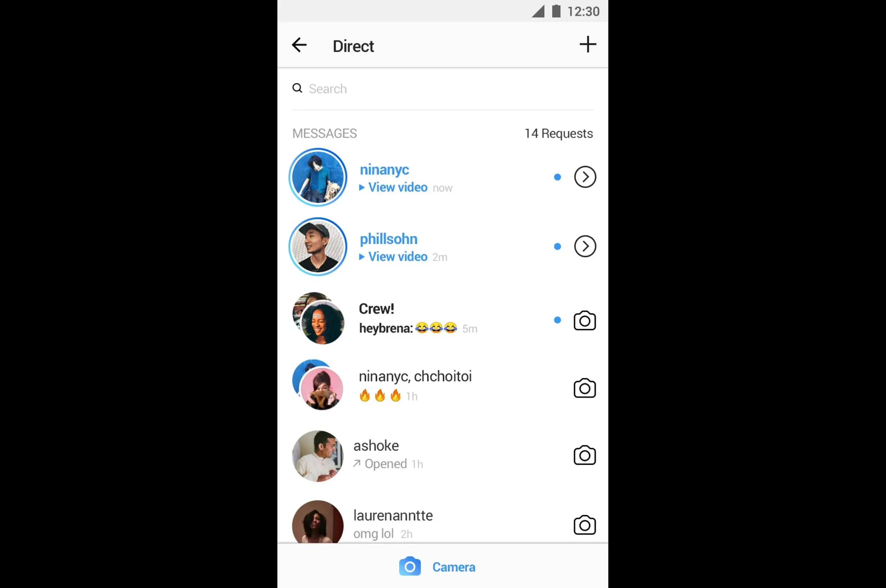
Task: Open the 14 Requests section
Action: pyautogui.click(x=559, y=133)
